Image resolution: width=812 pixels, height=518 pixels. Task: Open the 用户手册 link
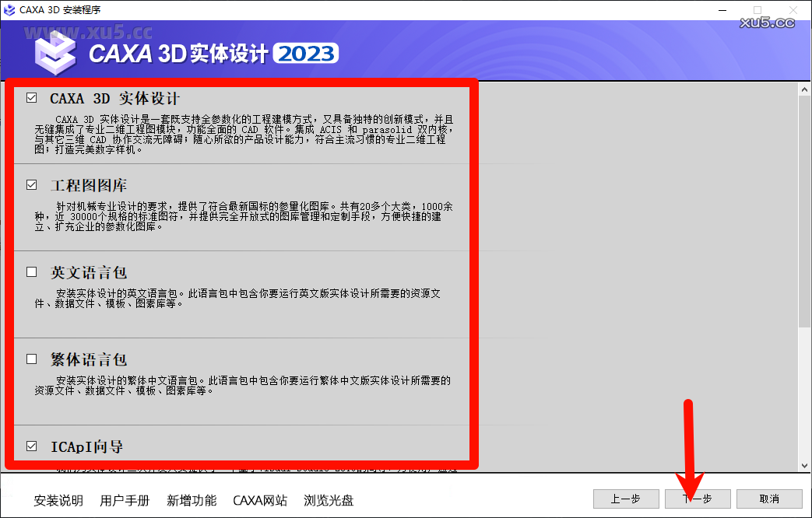[125, 502]
